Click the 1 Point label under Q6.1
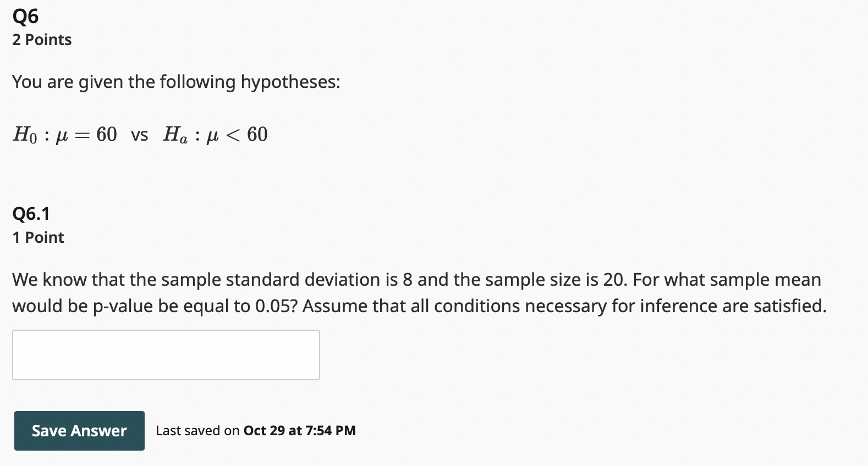Viewport: 868px width, 466px height. coord(37,237)
